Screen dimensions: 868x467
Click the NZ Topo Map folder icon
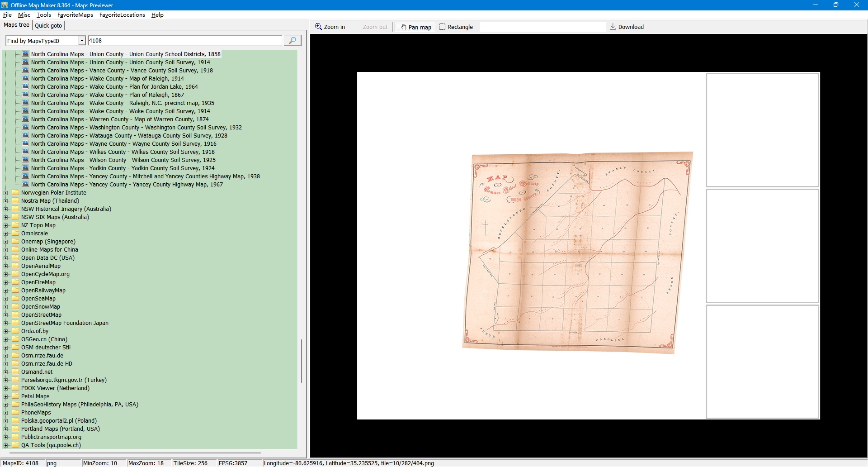(16, 225)
